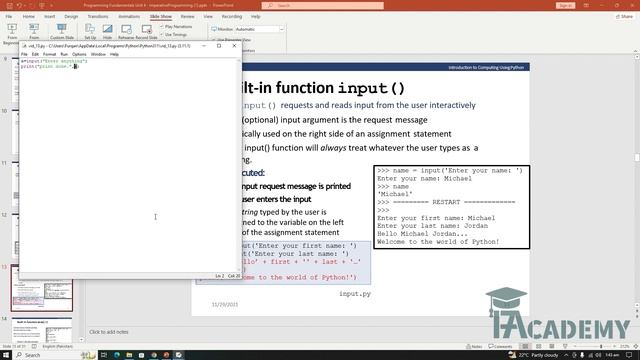Open PowerPoint Help tab

pos(256,17)
